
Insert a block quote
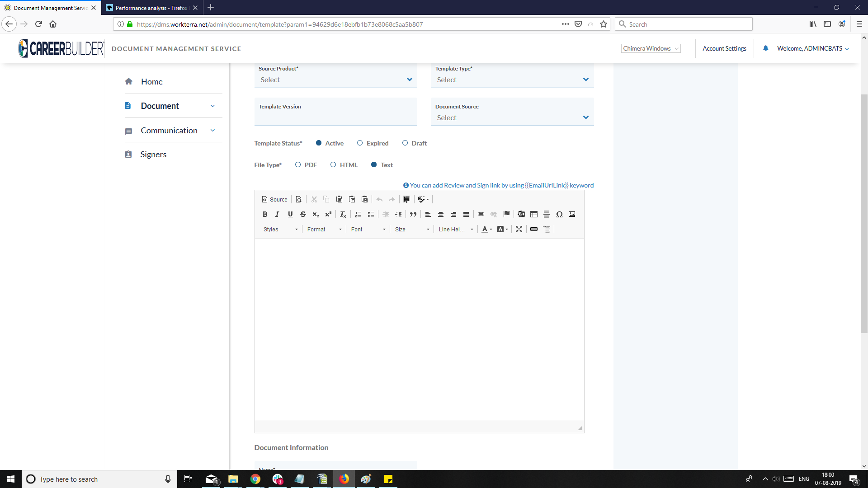click(x=413, y=215)
